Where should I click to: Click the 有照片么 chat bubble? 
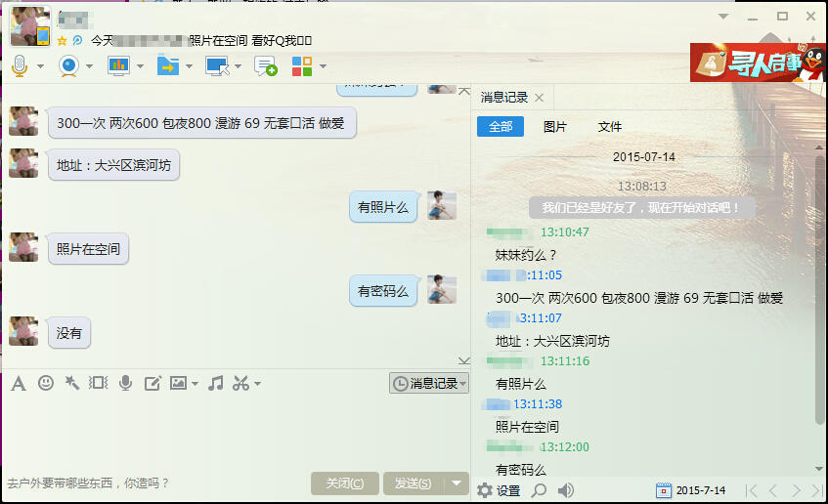click(x=383, y=207)
